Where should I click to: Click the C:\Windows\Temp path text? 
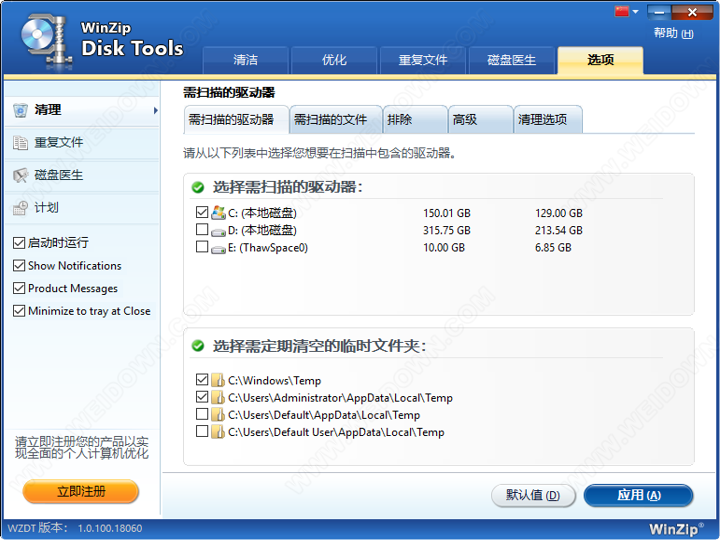click(x=275, y=381)
